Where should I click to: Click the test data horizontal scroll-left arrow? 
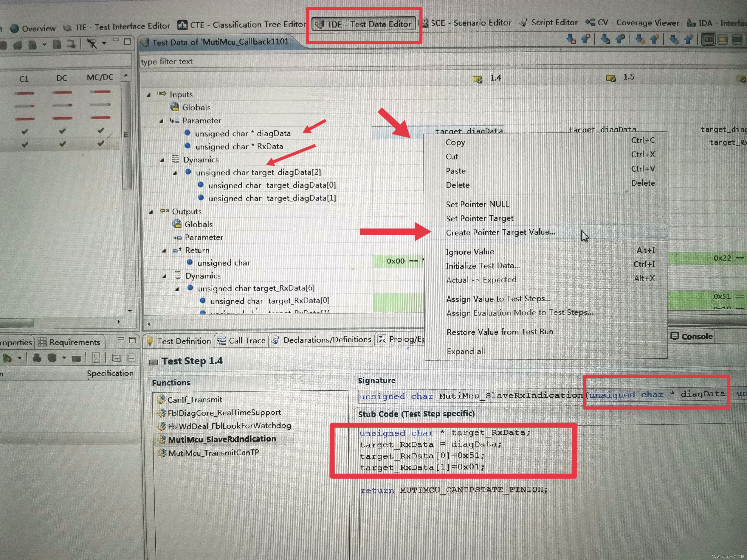[x=149, y=324]
